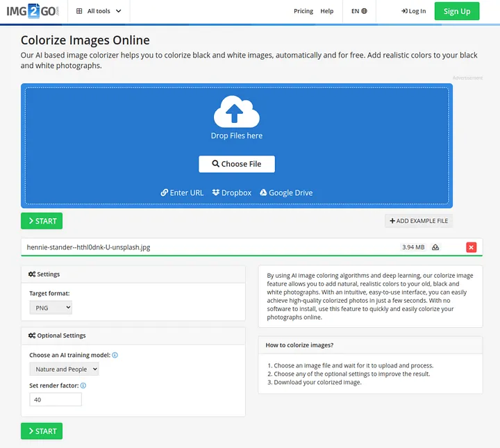
Task: Remove the uploaded file with red X
Action: coord(471,247)
